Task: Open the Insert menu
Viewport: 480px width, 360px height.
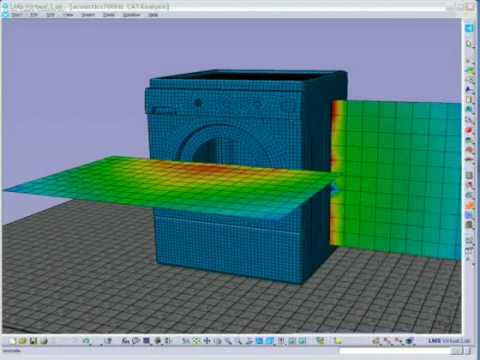Action: pos(88,15)
